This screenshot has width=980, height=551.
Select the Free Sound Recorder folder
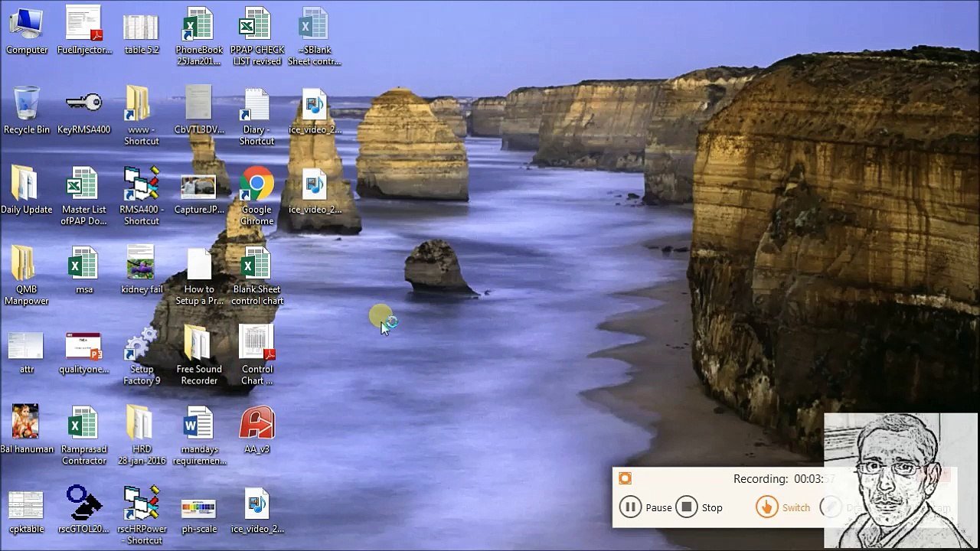(199, 355)
